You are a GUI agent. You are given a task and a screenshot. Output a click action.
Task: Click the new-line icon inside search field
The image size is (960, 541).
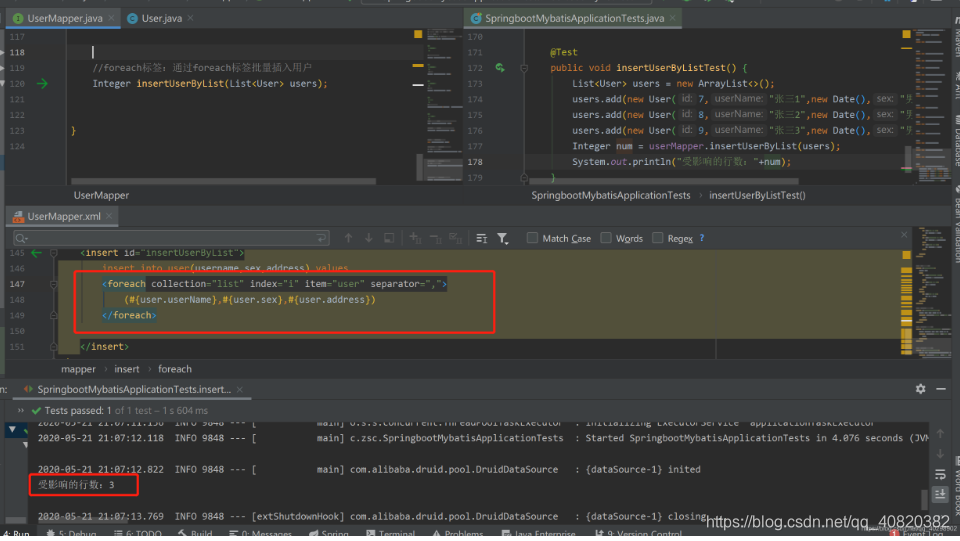click(x=321, y=238)
